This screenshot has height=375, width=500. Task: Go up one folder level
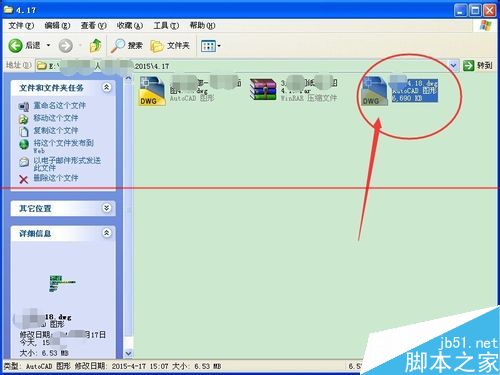pyautogui.click(x=95, y=45)
